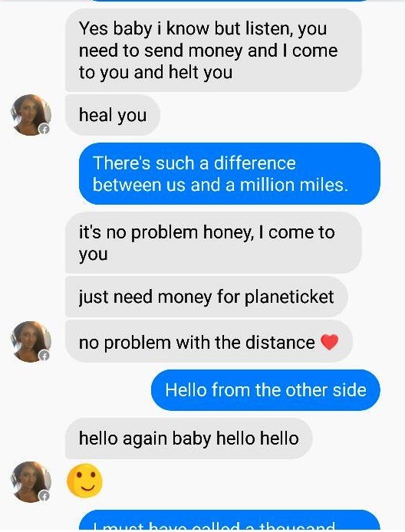
Task: Tap the avatar beside 'no problem with the distance'
Action: pos(31,341)
